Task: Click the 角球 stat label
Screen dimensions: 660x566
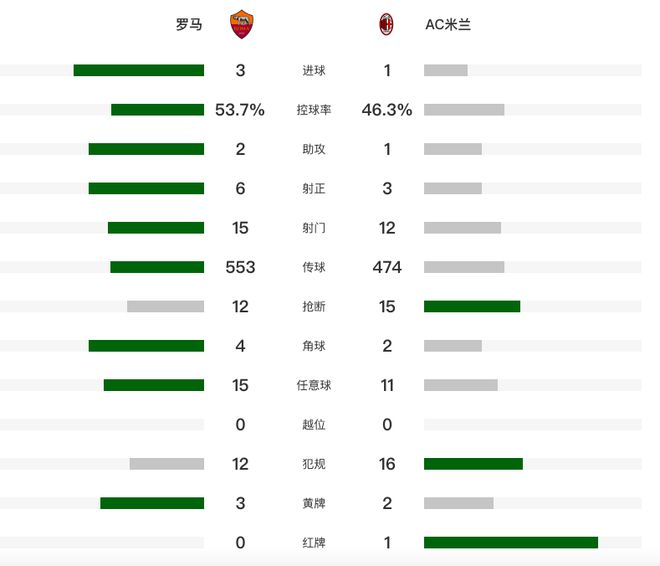Action: 314,346
